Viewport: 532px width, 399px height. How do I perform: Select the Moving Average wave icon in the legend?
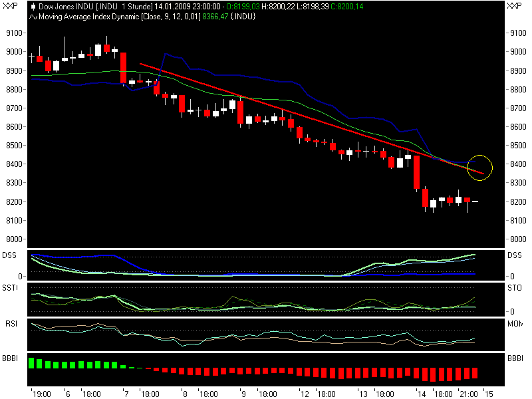(31, 17)
